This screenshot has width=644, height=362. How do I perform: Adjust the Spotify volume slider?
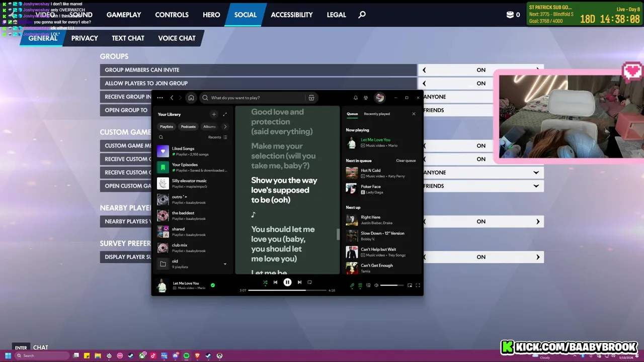point(392,285)
